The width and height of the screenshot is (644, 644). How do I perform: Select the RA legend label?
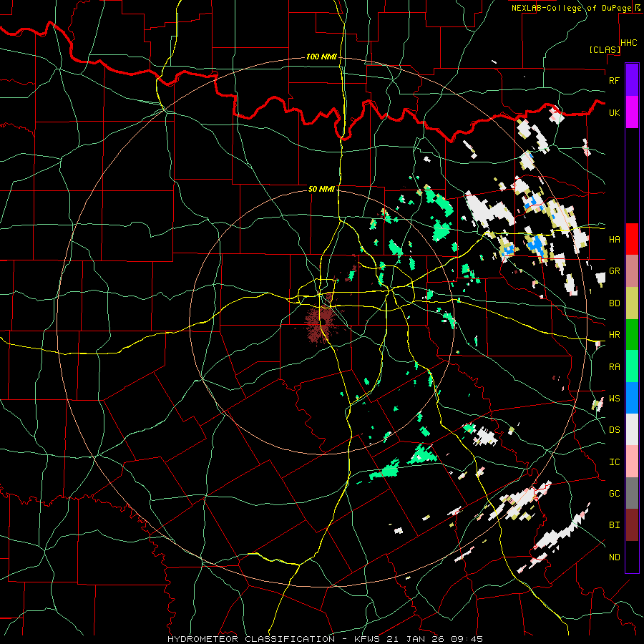pos(614,366)
